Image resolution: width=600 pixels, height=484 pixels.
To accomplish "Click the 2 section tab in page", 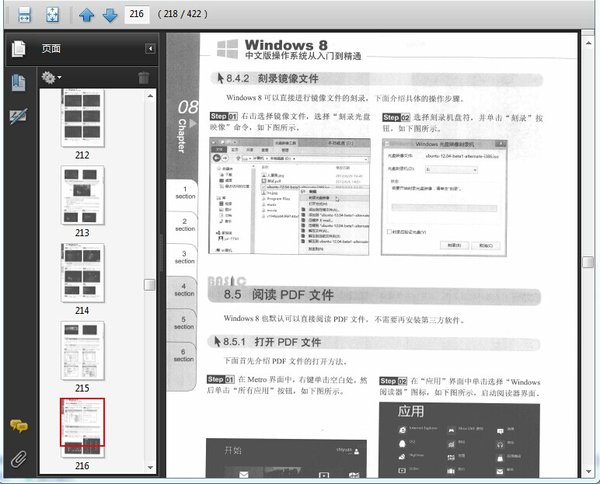I will (183, 226).
